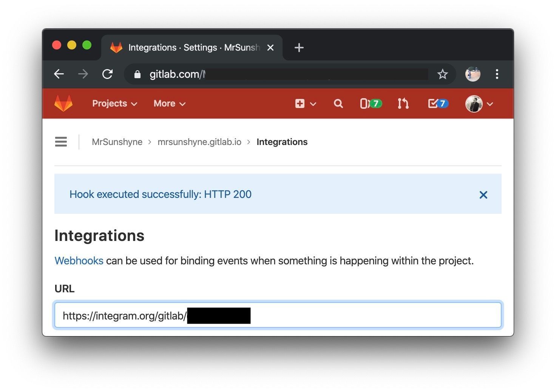Open user avatar dropdown in GitLab navbar
This screenshot has height=392, width=556.
479,104
